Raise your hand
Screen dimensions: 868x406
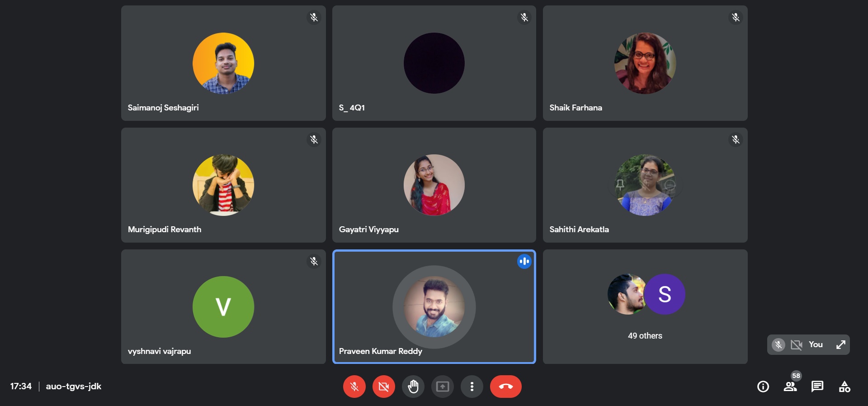(x=413, y=387)
